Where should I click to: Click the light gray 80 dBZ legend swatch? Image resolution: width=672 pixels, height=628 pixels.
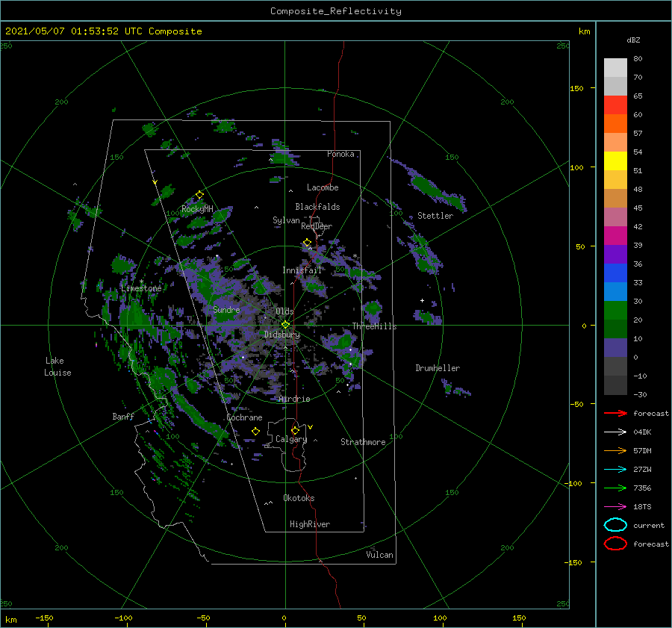615,67
